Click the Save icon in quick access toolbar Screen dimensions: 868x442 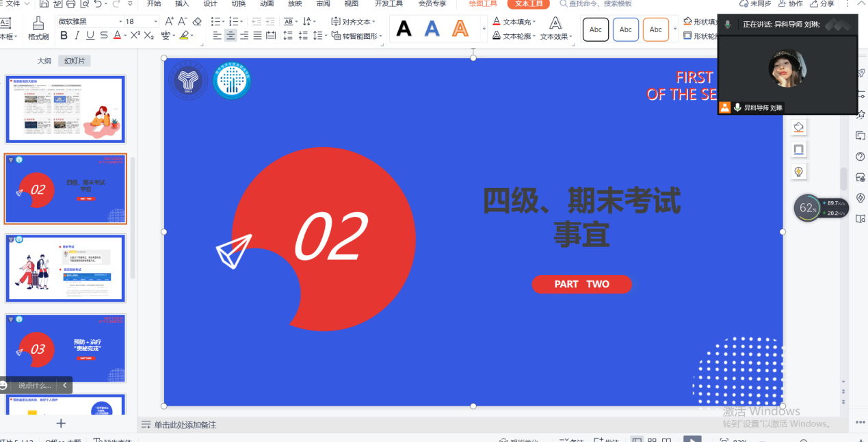tap(43, 4)
